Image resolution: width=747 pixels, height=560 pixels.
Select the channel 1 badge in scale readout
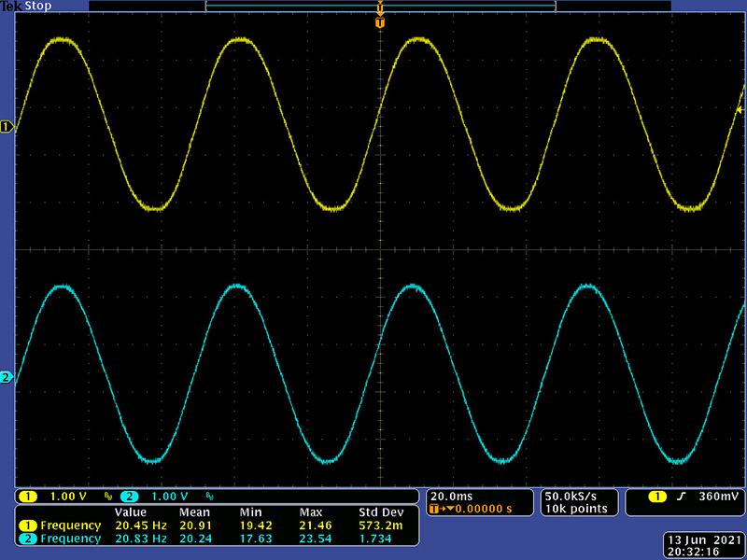point(28,496)
